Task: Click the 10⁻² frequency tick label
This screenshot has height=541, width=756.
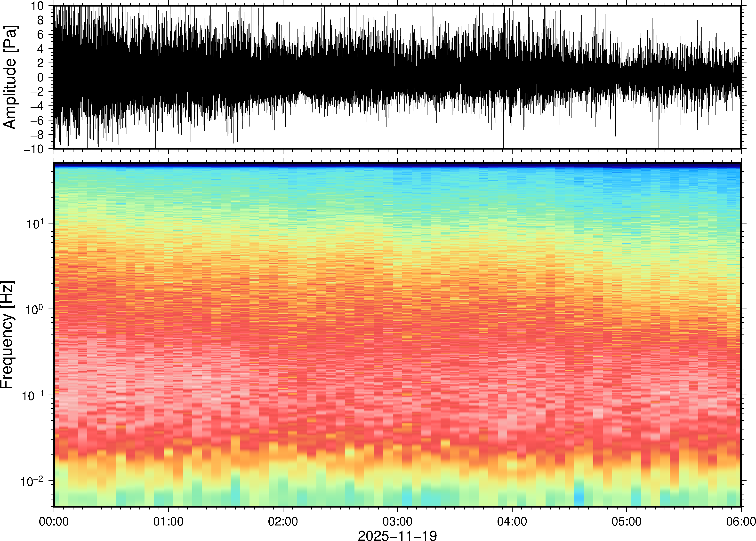Action: pos(32,481)
